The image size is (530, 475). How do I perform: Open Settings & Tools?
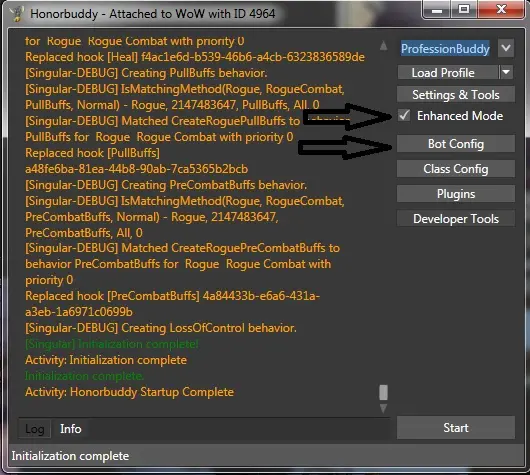pos(456,95)
